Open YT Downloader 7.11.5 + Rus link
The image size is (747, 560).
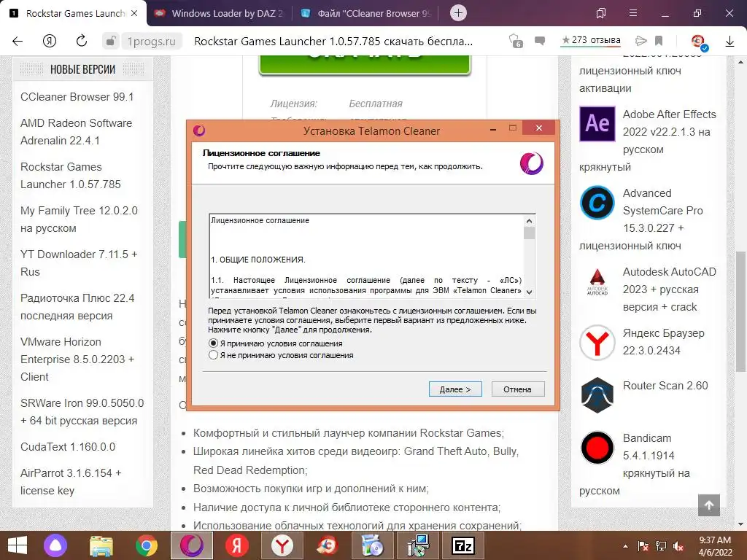point(79,262)
